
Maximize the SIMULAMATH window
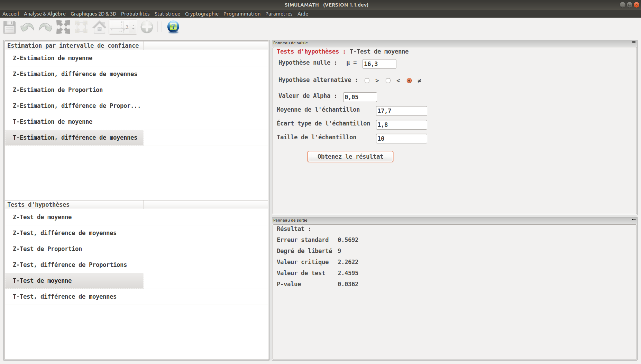[629, 5]
